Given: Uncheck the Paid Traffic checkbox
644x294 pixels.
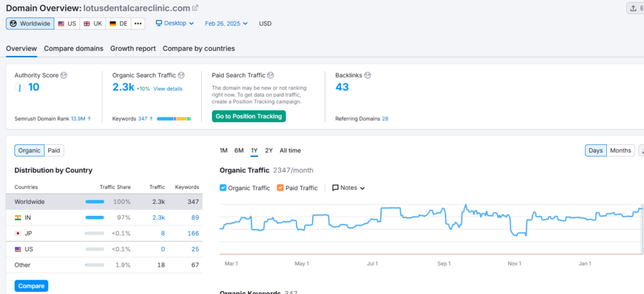Looking at the screenshot, I should pos(280,188).
